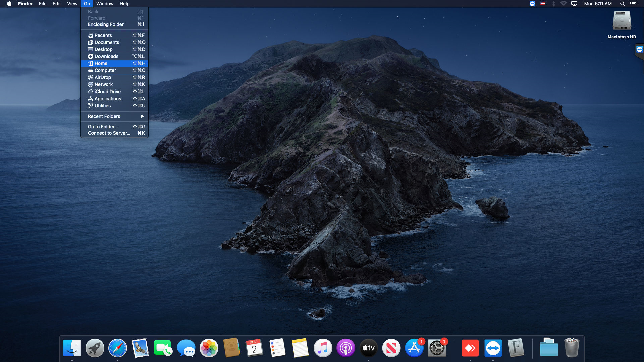Image resolution: width=644 pixels, height=362 pixels.
Task: Select Downloads from Go menu
Action: (x=107, y=56)
